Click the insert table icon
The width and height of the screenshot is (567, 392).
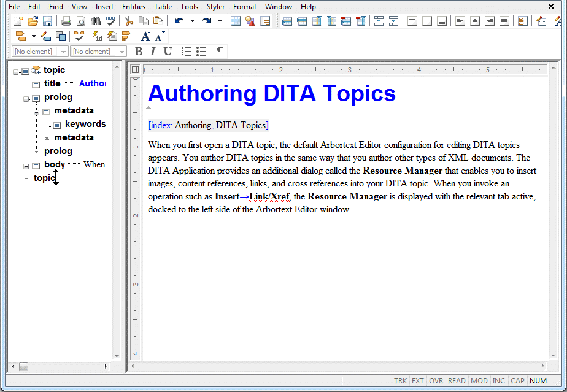tap(236, 21)
